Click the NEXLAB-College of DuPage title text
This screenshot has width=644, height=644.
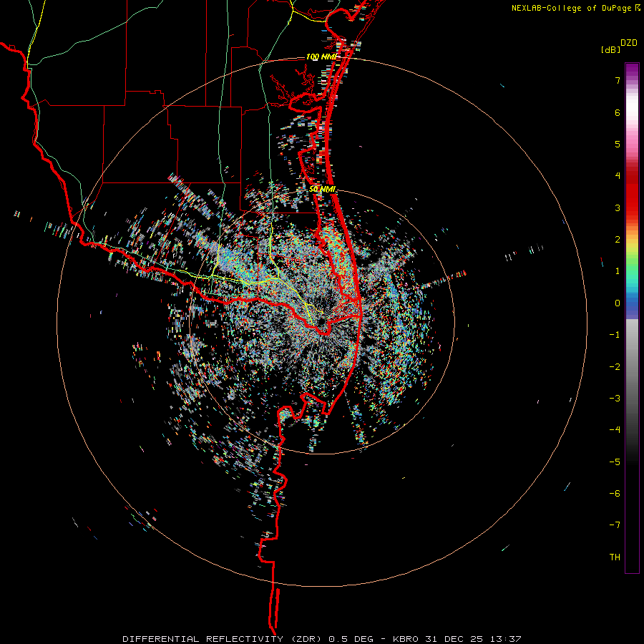(x=572, y=8)
